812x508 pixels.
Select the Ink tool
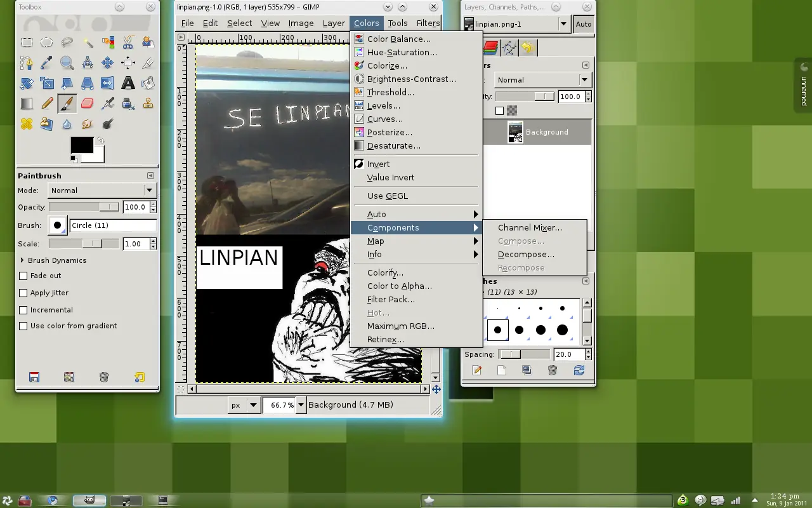click(x=128, y=104)
